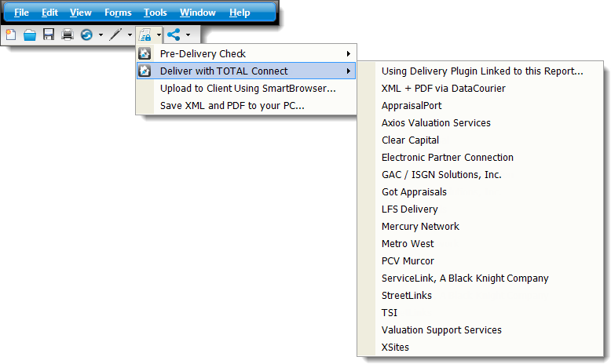Image resolution: width=611 pixels, height=364 pixels.
Task: Click the Save floppy disk icon
Action: point(49,35)
